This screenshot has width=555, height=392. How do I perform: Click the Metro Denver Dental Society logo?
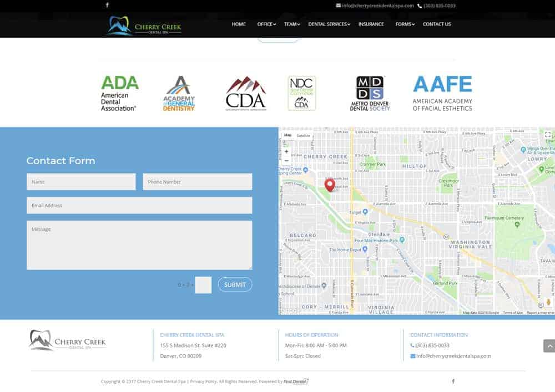tap(370, 93)
